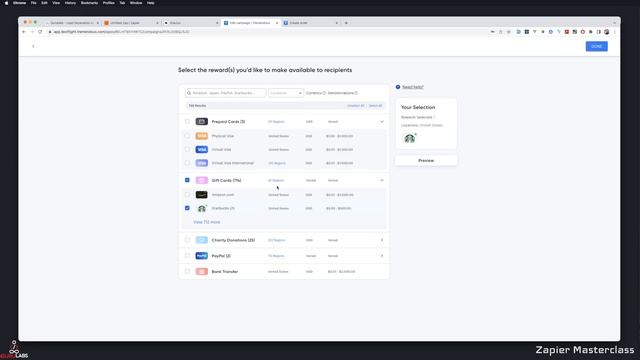Click the Denominations info icon
640x360 pixels.
click(x=356, y=93)
